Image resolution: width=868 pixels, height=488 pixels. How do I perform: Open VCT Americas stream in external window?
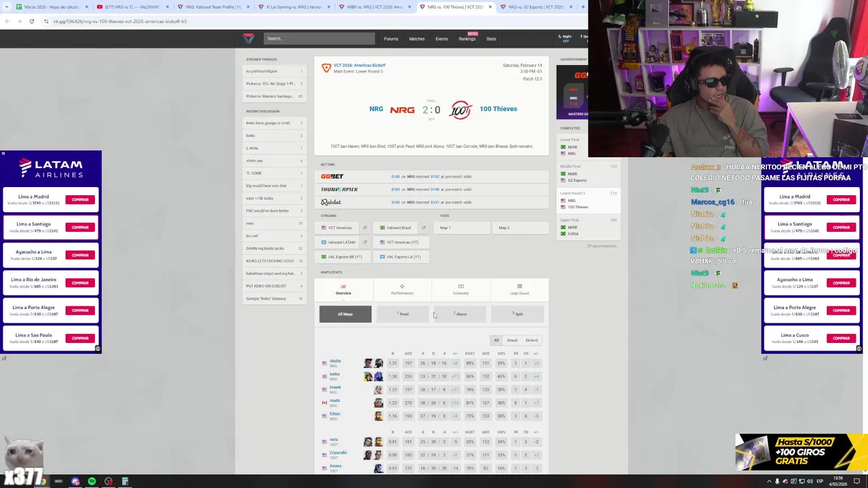(x=364, y=228)
